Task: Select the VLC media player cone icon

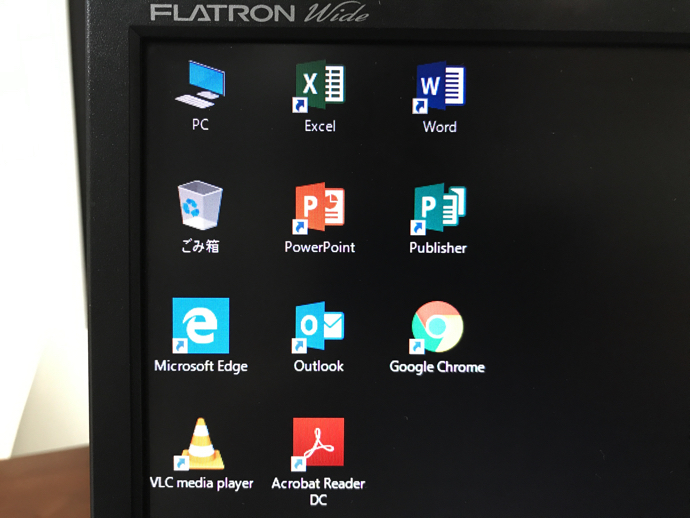Action: tap(199, 444)
